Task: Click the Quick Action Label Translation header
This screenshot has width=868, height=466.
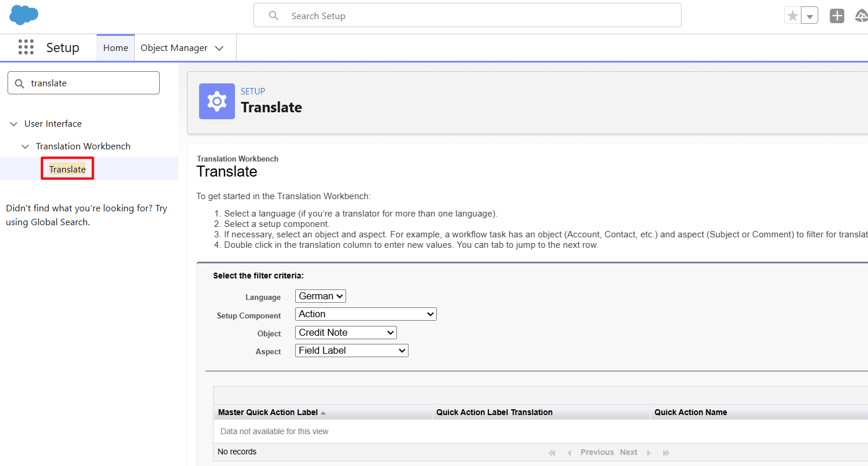Action: pyautogui.click(x=494, y=413)
